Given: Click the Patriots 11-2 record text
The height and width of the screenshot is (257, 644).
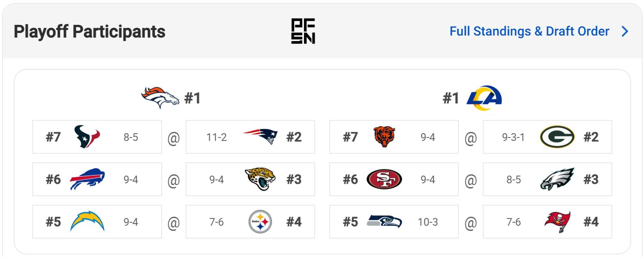Looking at the screenshot, I should 217,137.
